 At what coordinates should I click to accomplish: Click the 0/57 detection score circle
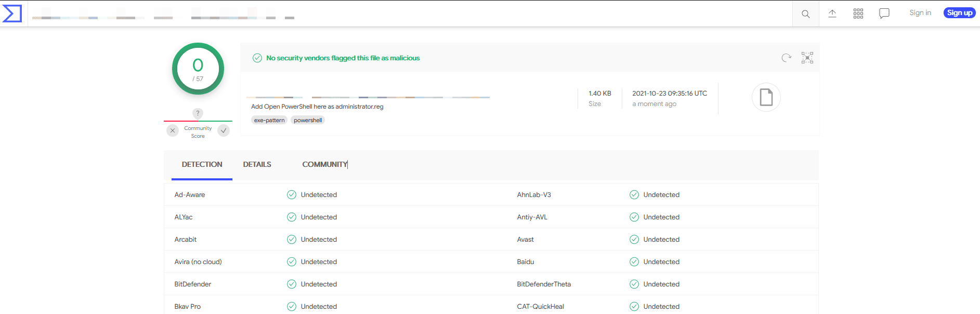tap(198, 69)
